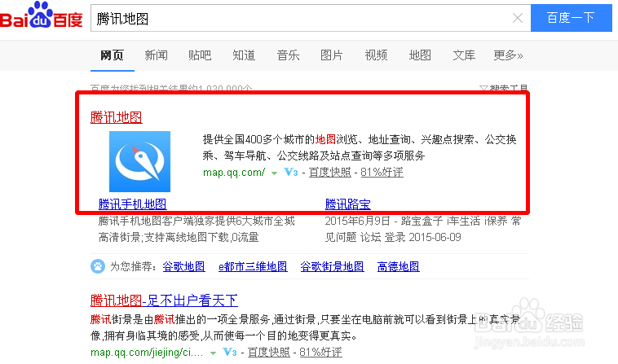Image resolution: width=618 pixels, height=364 pixels.
Task: Switch to the 图片 tab
Action: click(x=332, y=55)
